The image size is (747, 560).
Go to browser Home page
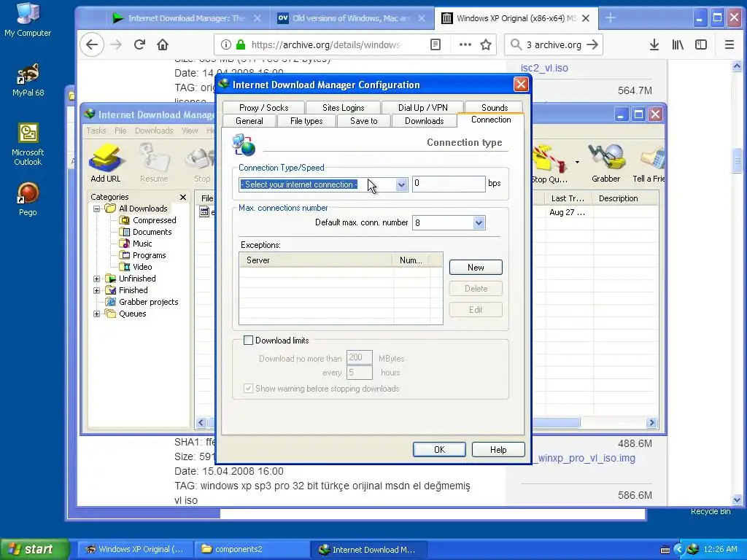pos(163,44)
